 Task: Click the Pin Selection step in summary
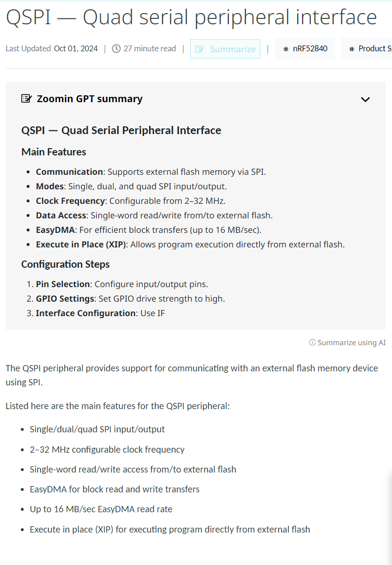point(63,284)
